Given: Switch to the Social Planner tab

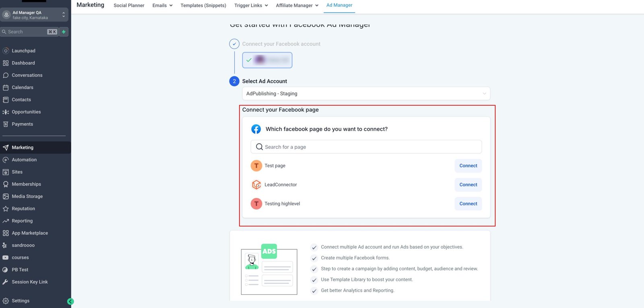Looking at the screenshot, I should 129,6.
